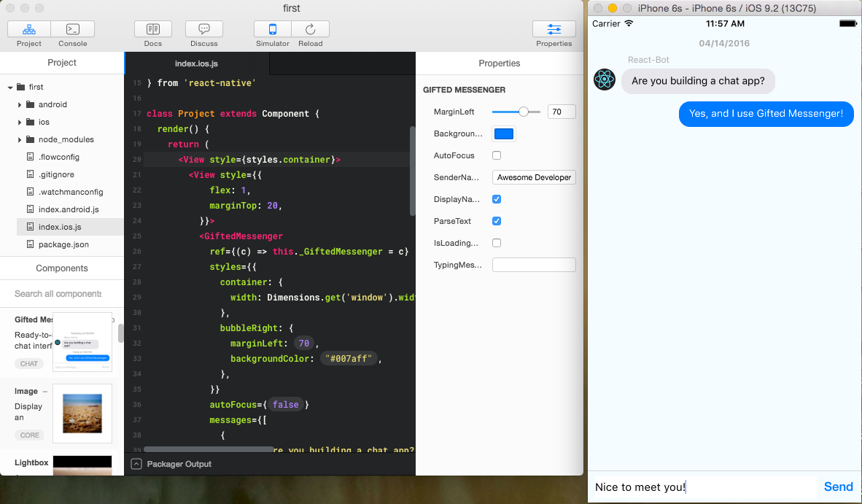Click the CORE tag on Image component
This screenshot has width=862, height=504.
coord(30,435)
